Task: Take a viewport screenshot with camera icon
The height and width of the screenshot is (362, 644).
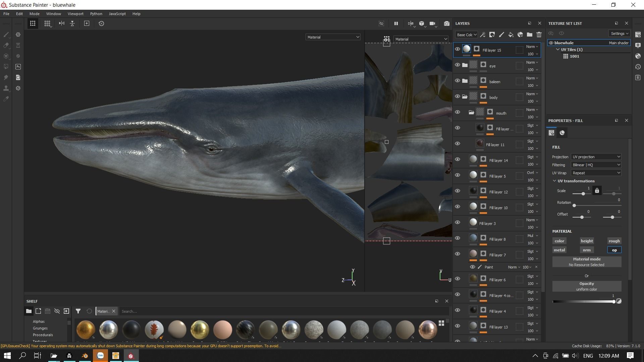Action: point(446,23)
